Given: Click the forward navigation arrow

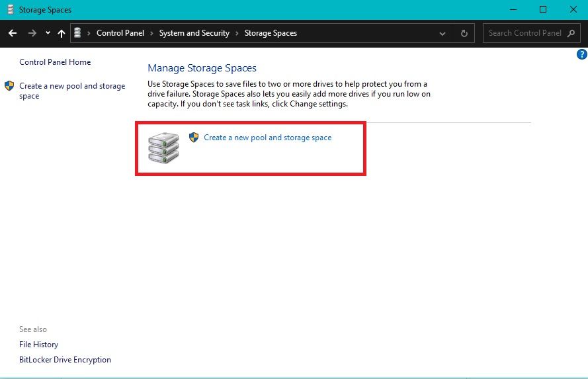Looking at the screenshot, I should pyautogui.click(x=32, y=33).
